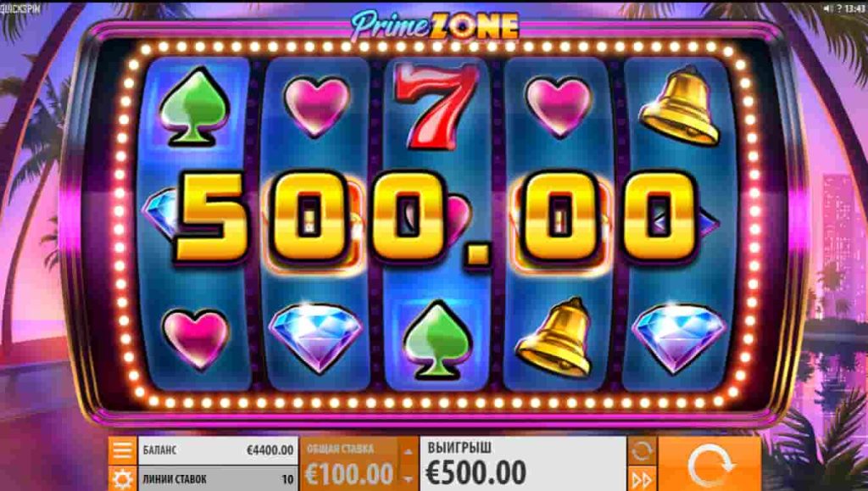Open the gear settings button

tap(122, 479)
